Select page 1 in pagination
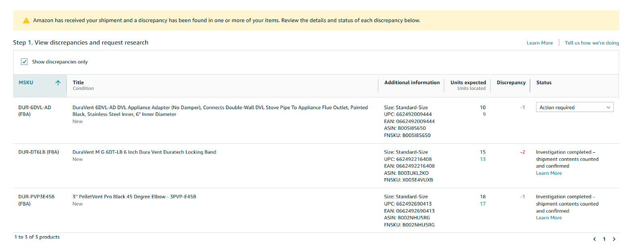The height and width of the screenshot is (249, 644). (604, 239)
